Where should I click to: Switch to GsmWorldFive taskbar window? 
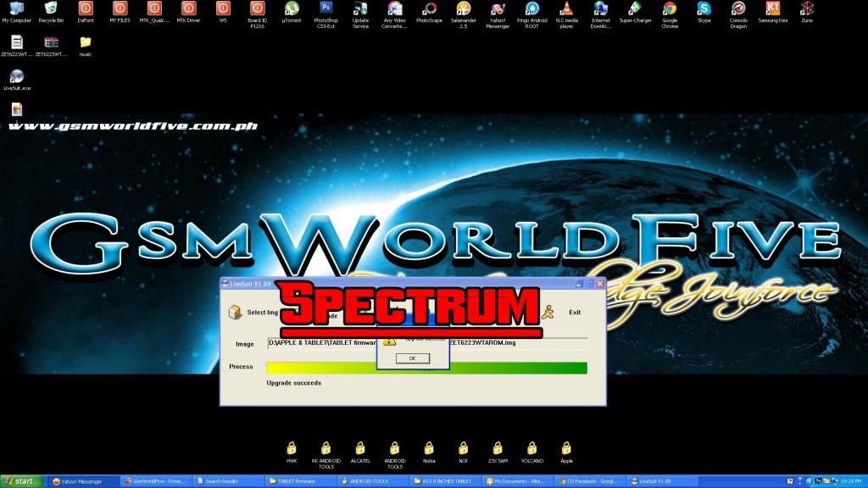click(156, 481)
